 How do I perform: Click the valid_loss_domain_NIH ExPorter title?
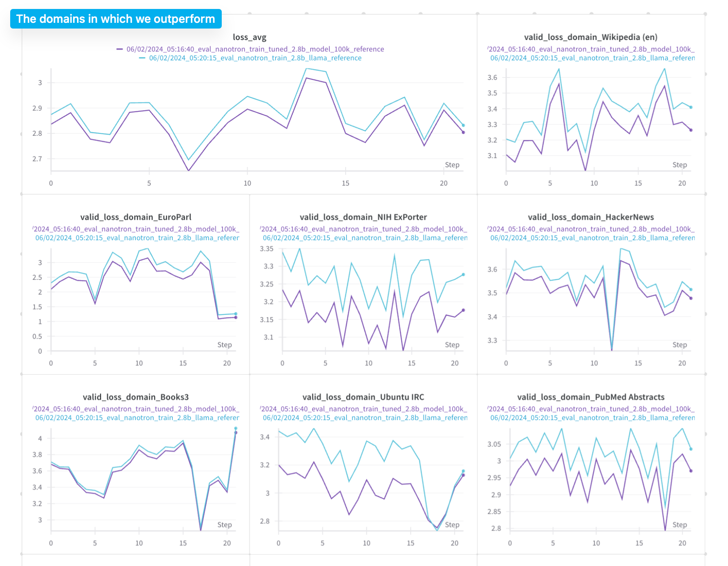tap(363, 217)
